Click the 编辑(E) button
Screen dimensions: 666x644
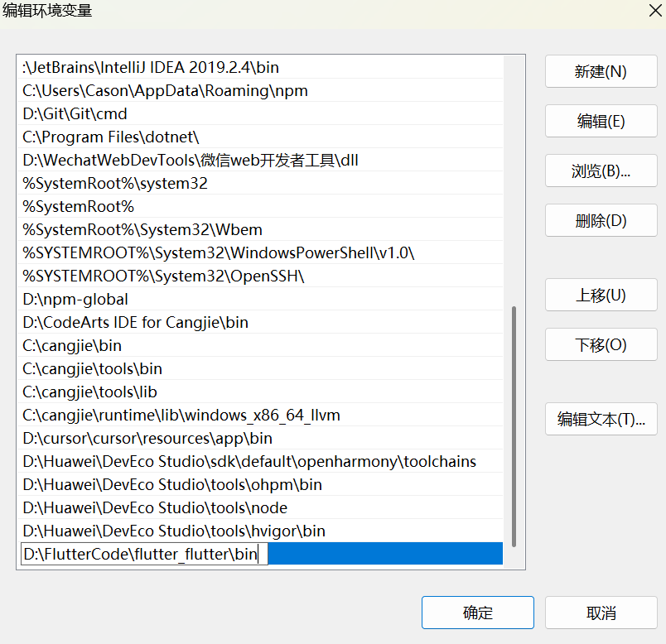tap(601, 121)
